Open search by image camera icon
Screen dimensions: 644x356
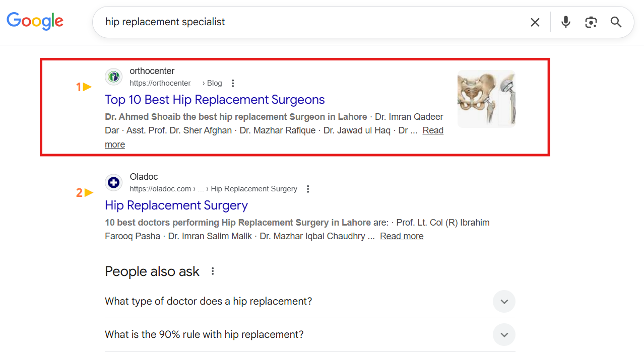pos(591,22)
